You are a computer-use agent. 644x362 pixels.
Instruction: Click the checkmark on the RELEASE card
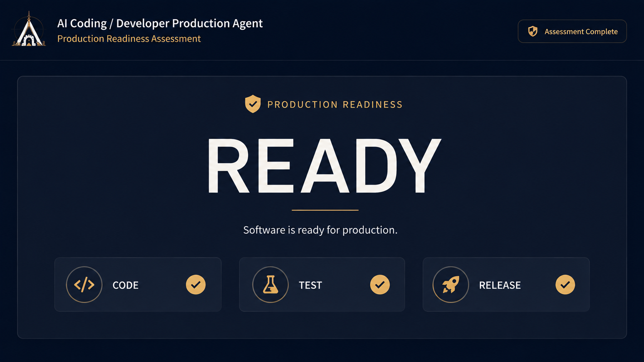point(565,285)
